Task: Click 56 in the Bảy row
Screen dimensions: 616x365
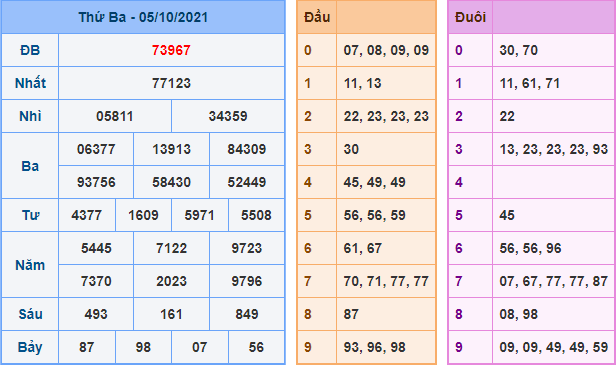Action: [256, 347]
